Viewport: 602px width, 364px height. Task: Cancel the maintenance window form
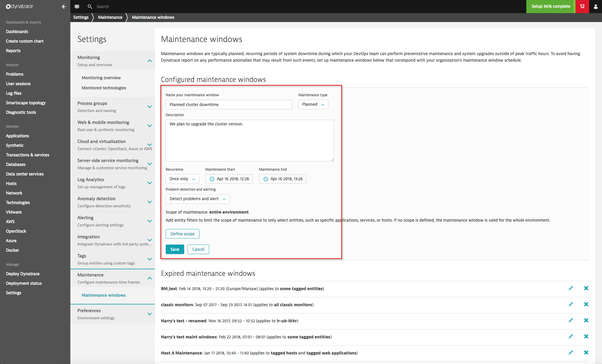(198, 249)
